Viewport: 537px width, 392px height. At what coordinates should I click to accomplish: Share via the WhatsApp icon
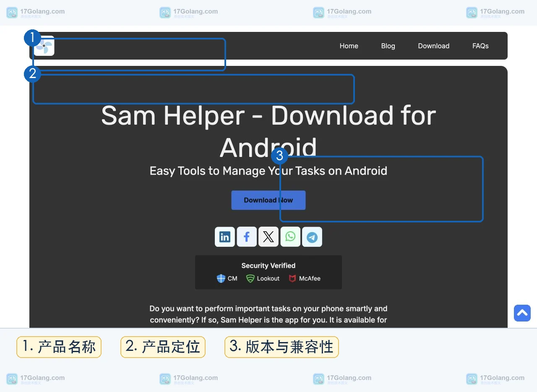pos(290,237)
